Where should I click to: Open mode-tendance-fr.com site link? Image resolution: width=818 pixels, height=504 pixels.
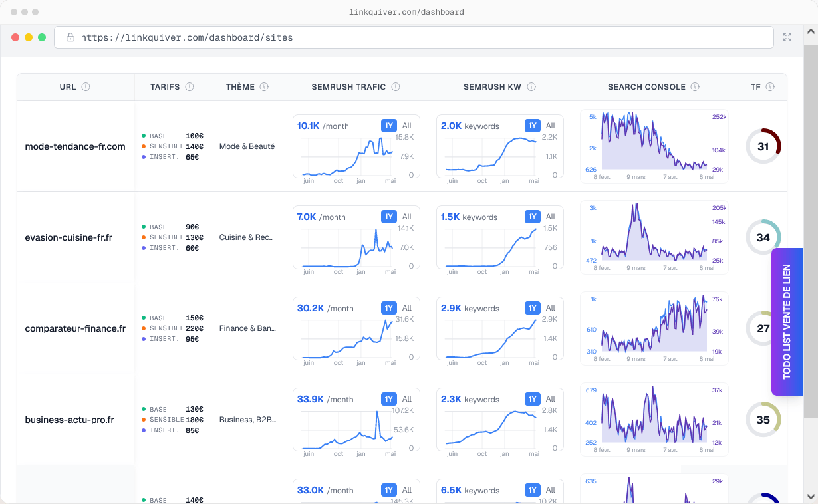(75, 146)
